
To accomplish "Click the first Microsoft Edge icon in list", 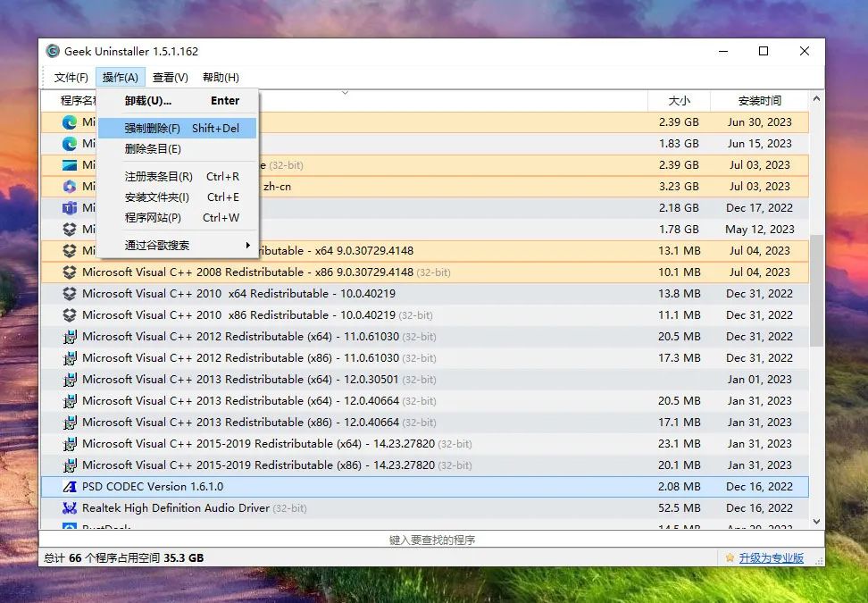I will [x=70, y=122].
